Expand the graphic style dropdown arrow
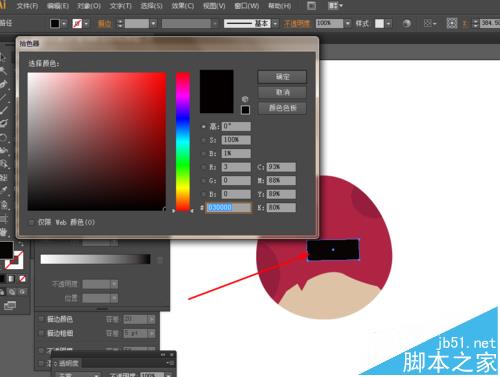 (388, 23)
